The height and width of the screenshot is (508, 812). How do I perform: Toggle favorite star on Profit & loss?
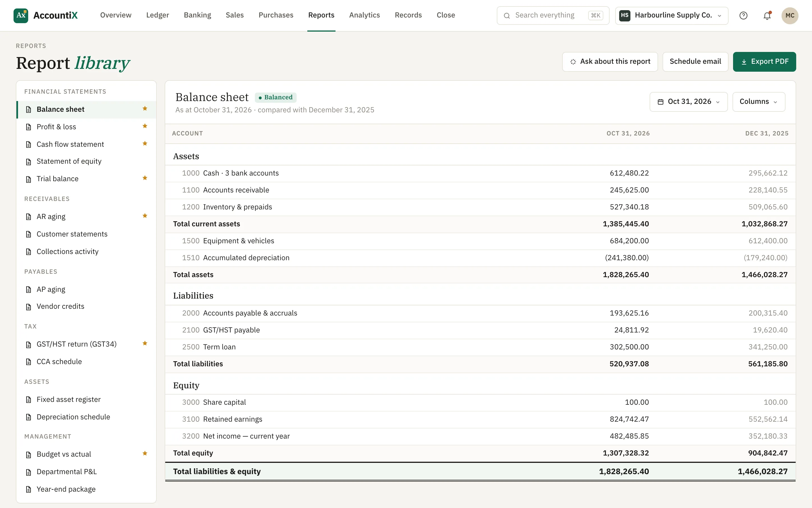(x=145, y=126)
